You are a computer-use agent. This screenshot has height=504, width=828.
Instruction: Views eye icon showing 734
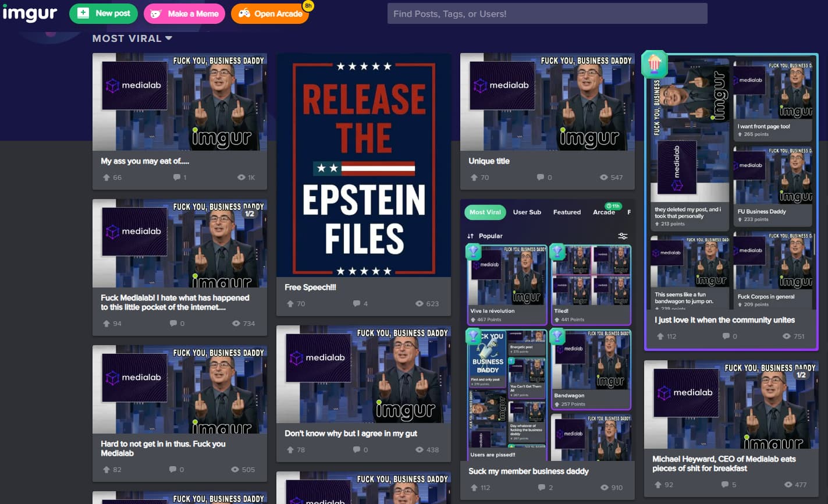pos(236,324)
